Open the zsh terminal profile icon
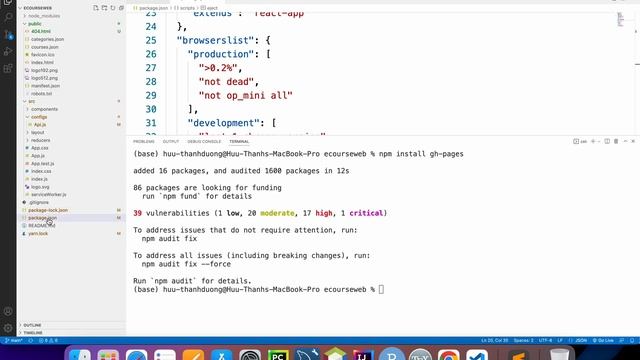The width and height of the screenshot is (640, 360). (x=580, y=141)
